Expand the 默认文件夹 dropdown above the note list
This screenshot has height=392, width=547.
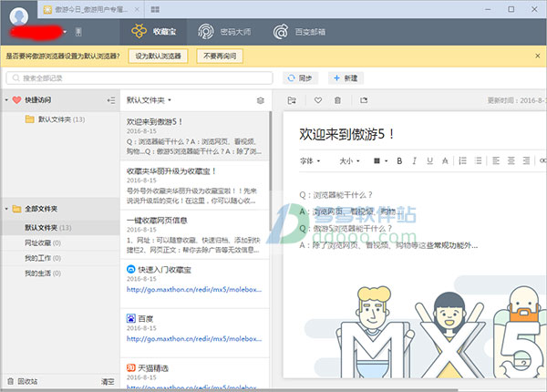click(x=149, y=100)
